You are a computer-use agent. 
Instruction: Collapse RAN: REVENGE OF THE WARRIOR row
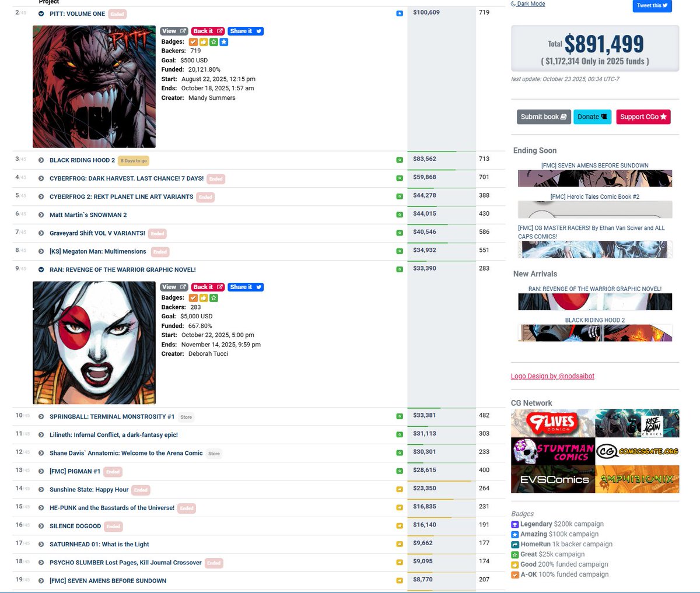tap(41, 270)
